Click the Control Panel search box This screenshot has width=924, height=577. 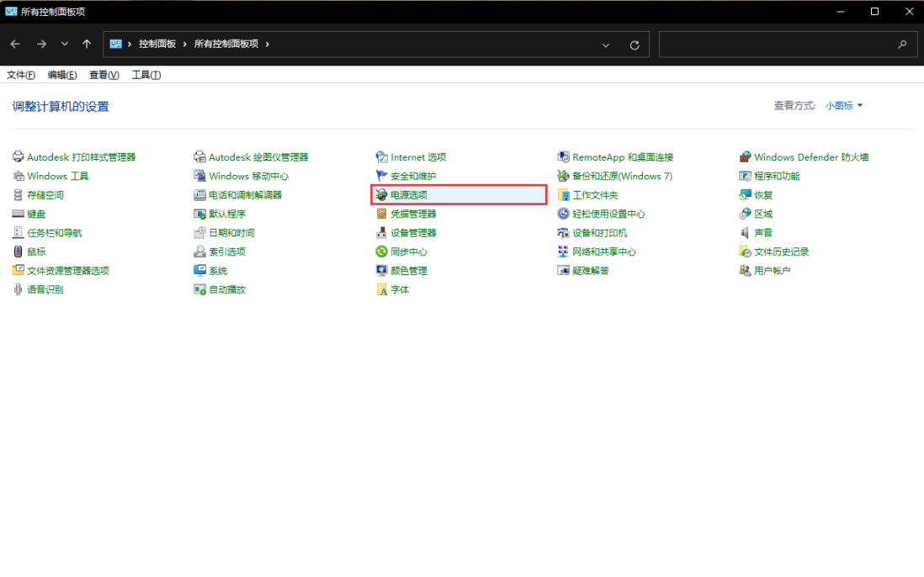(x=788, y=44)
